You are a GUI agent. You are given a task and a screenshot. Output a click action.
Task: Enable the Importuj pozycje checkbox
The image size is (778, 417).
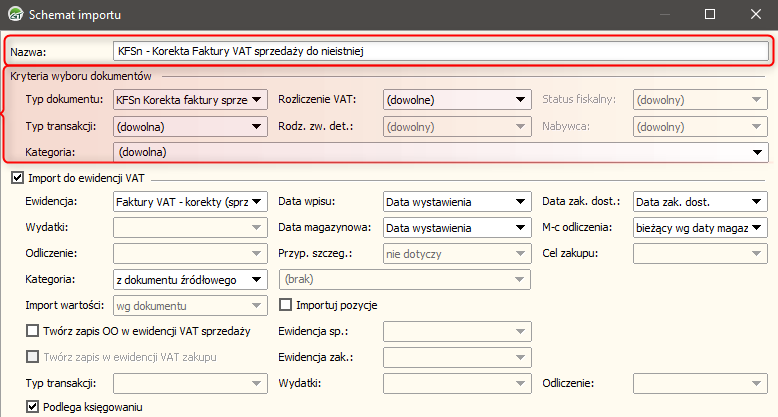[x=285, y=305]
